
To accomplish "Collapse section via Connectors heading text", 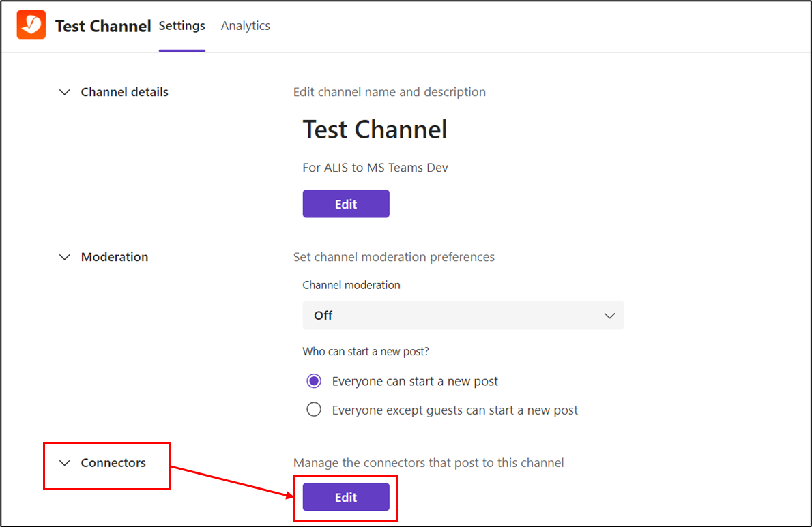I will click(x=113, y=463).
